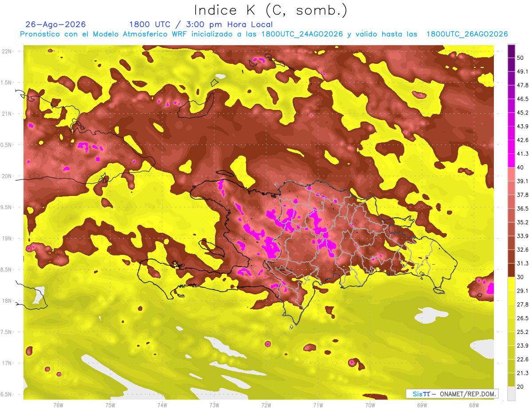Click the 'Indice K (C, somb.)' title

270,10
